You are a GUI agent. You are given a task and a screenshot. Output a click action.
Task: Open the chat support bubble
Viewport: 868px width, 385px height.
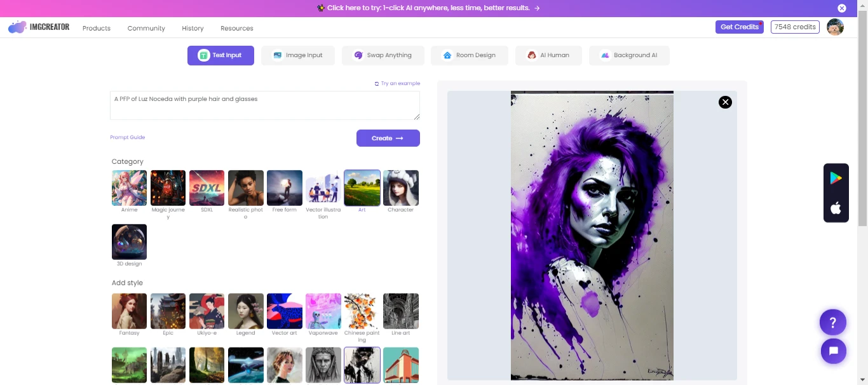pyautogui.click(x=833, y=351)
